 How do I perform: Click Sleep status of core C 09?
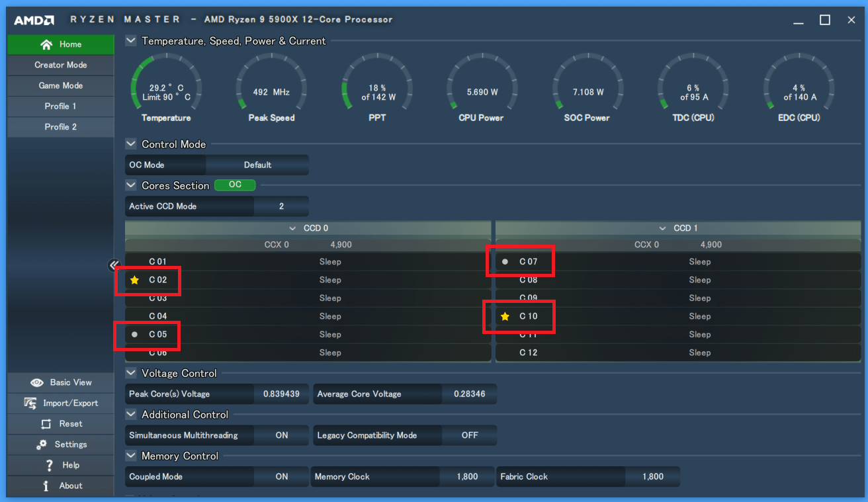tap(700, 298)
